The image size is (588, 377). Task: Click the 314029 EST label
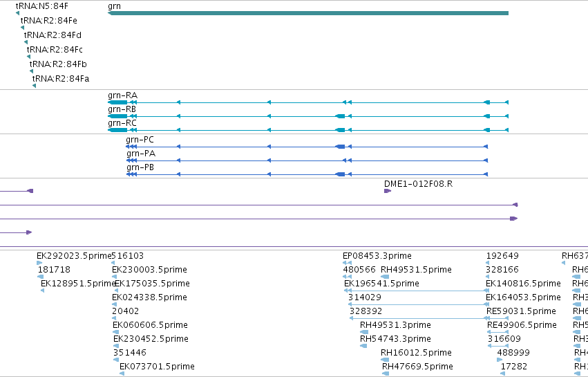365,297
